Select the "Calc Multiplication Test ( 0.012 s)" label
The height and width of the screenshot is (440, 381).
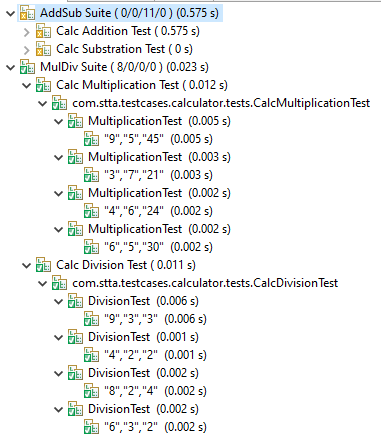(142, 85)
